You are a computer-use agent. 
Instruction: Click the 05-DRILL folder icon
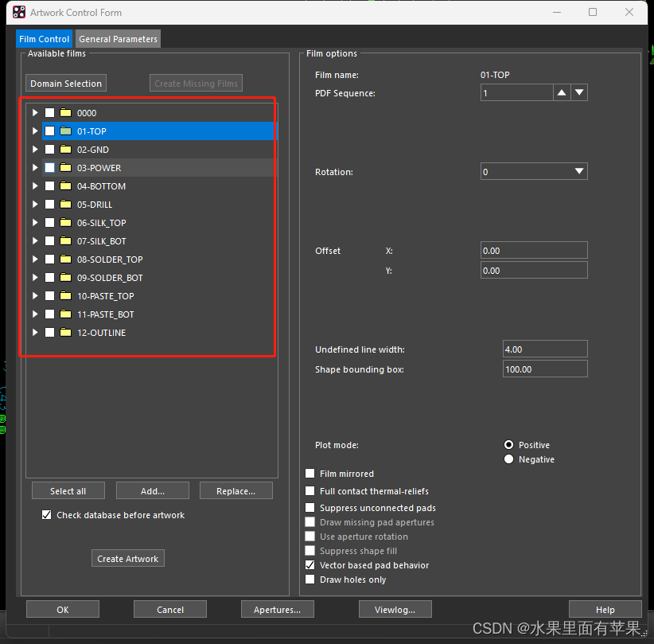click(x=66, y=205)
